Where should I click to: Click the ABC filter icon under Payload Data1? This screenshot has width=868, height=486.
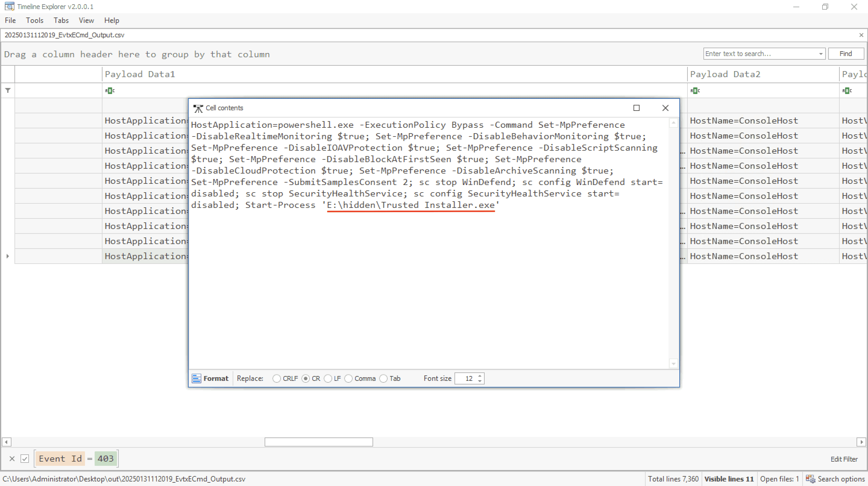[x=110, y=90]
